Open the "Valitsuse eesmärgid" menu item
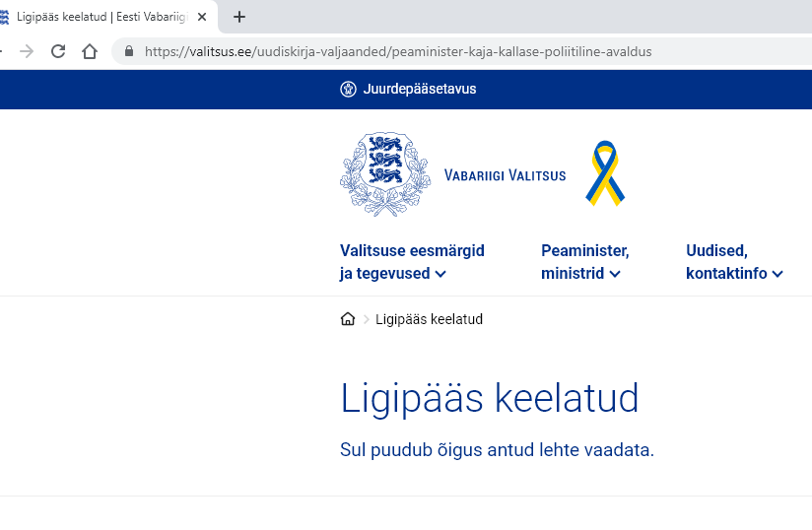This screenshot has width=812, height=530. click(x=412, y=250)
